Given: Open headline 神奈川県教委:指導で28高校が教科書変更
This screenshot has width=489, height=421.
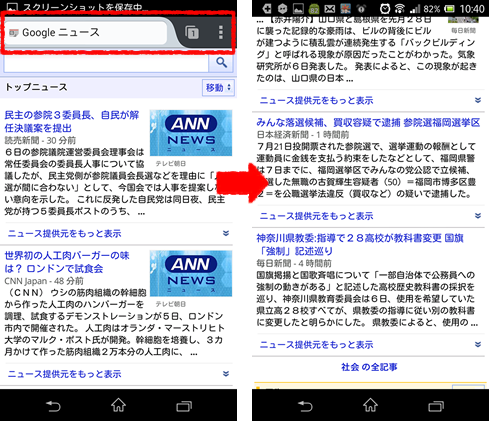Looking at the screenshot, I should coord(360,244).
